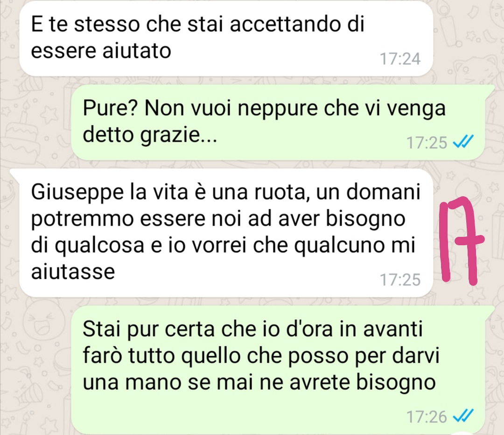Click the blue double-check read receipt at 17:26

pyautogui.click(x=463, y=416)
